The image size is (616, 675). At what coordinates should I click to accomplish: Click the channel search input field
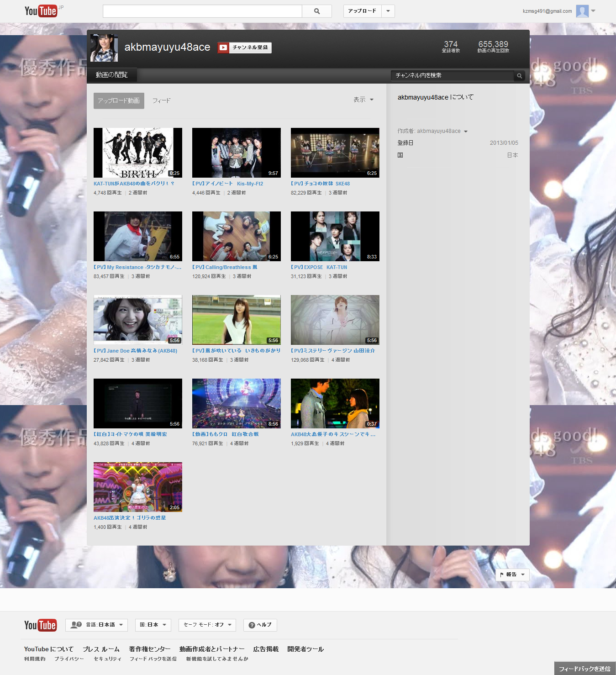coord(452,75)
